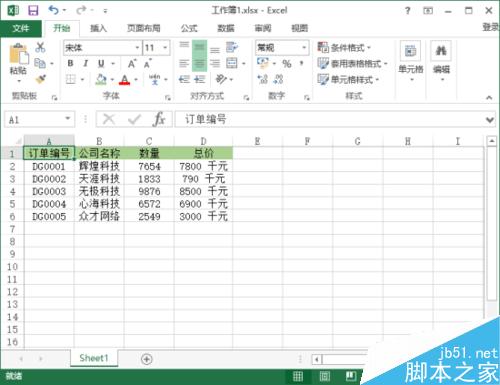500x385 pixels.
Task: Click the Redo arrow icon
Action: [x=80, y=10]
